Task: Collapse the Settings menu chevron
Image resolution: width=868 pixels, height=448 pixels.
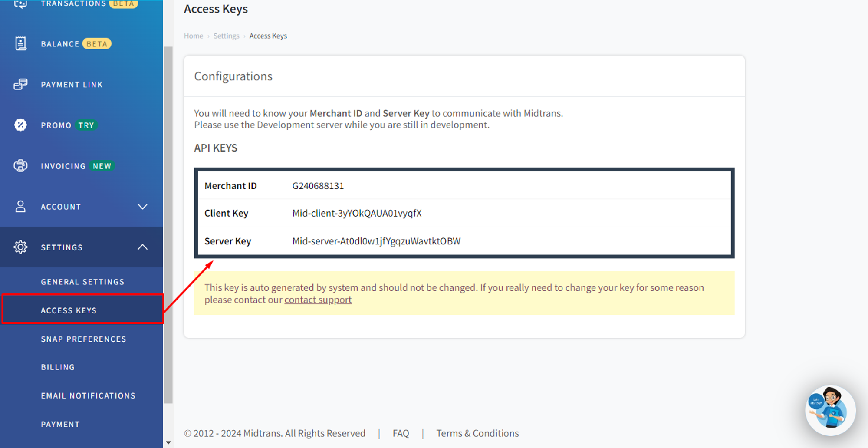Action: (142, 247)
